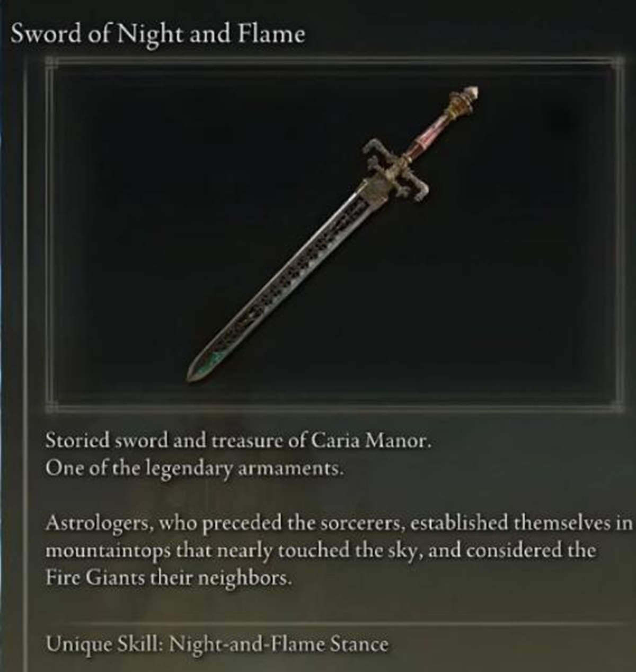Screen dimensions: 636x672
Task: Click the word 'Flame' in the title
Action: [272, 35]
